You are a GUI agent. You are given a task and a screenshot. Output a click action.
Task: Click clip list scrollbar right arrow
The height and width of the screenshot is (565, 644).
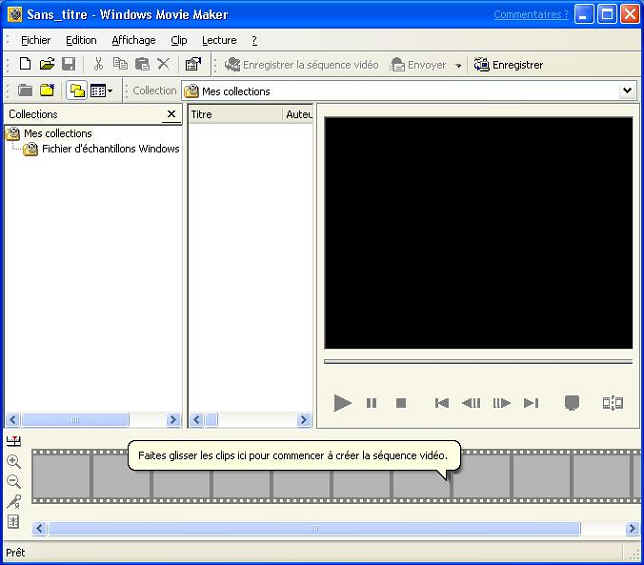(x=304, y=420)
